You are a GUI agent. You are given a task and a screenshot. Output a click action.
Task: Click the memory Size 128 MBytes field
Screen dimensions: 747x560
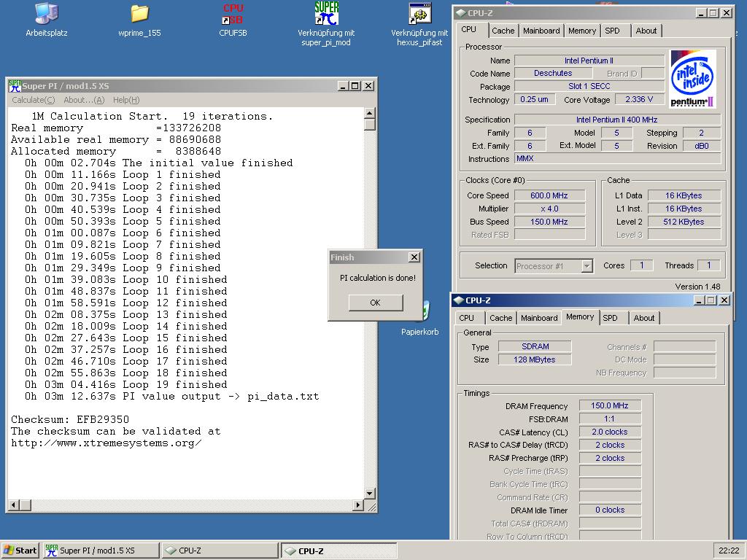click(535, 360)
